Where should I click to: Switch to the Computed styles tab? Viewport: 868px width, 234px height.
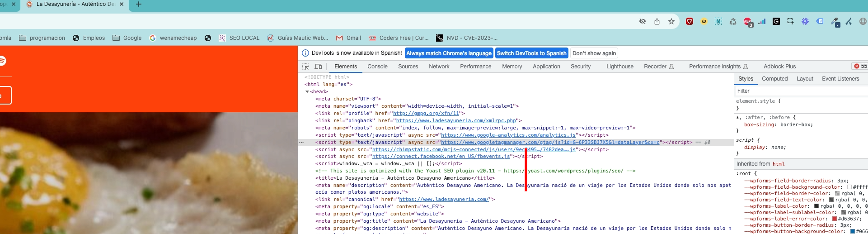point(774,79)
